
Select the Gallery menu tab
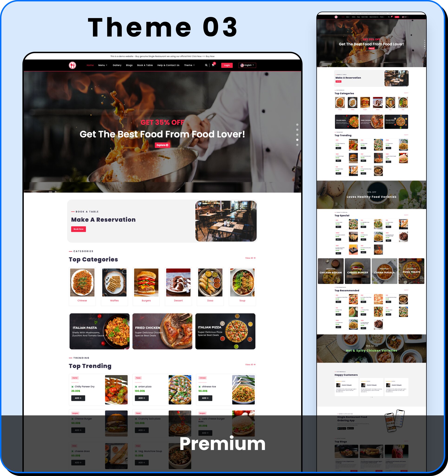pos(117,65)
